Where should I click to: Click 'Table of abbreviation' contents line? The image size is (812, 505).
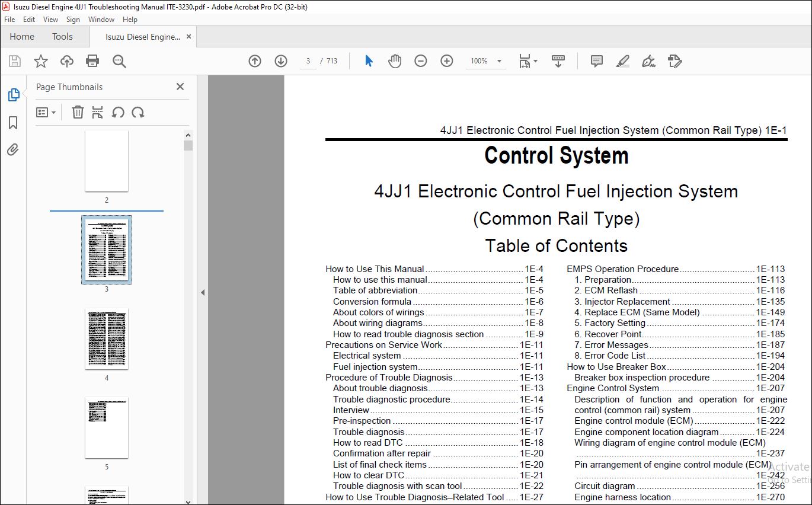point(438,290)
